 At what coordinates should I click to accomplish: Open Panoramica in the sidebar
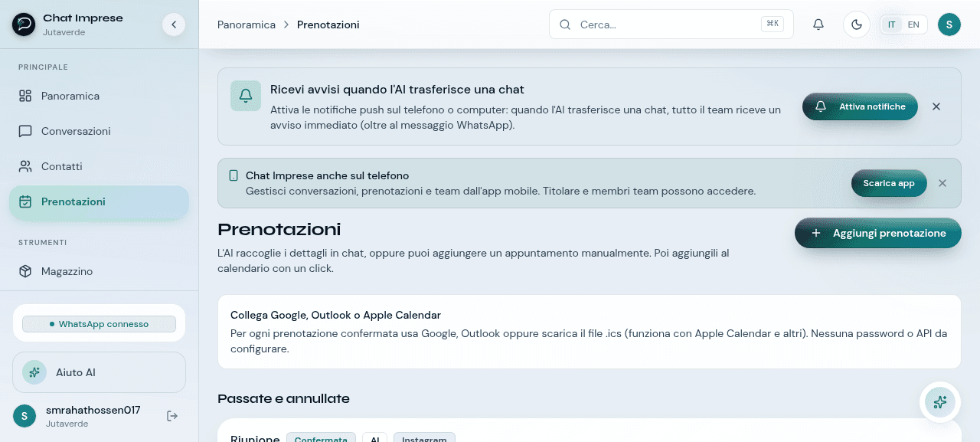tap(99, 96)
